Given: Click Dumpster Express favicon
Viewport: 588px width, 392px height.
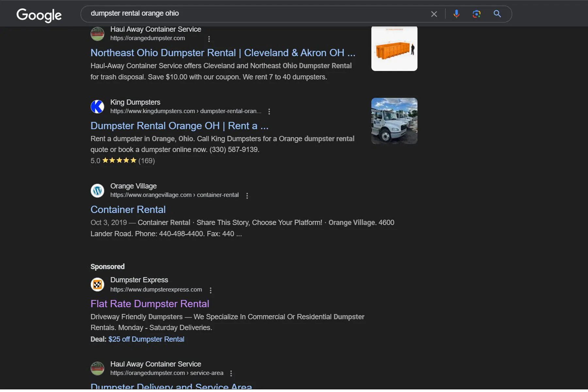Looking at the screenshot, I should click(97, 285).
